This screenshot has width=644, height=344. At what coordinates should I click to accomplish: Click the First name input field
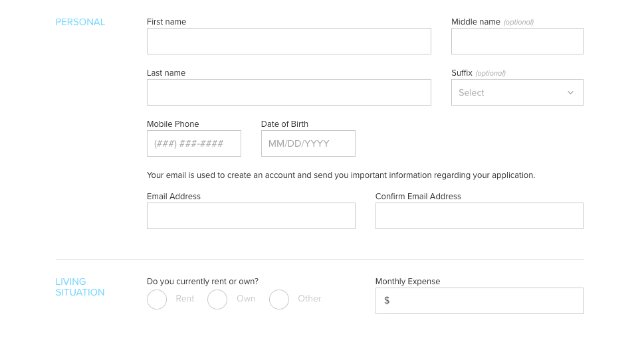tap(288, 41)
